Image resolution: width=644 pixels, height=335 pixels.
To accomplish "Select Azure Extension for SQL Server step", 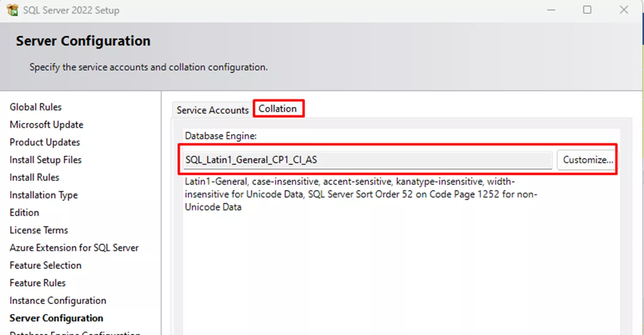I will click(x=74, y=248).
